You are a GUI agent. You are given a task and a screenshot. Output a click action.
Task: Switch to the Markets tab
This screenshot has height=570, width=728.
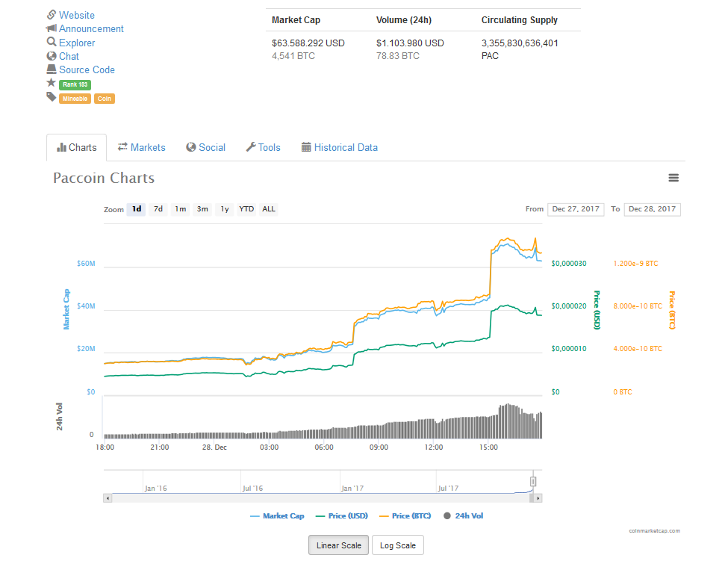point(141,148)
